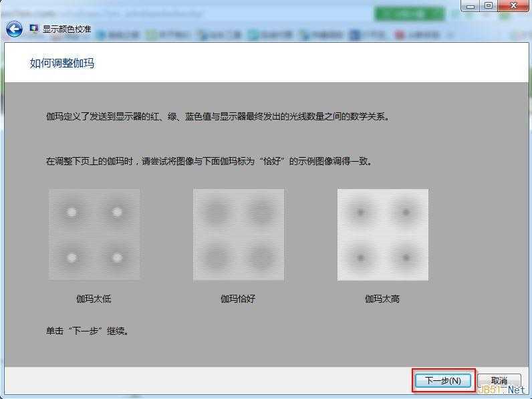Click the 如何调整伽玛 heading
The width and height of the screenshot is (532, 399).
[61, 63]
